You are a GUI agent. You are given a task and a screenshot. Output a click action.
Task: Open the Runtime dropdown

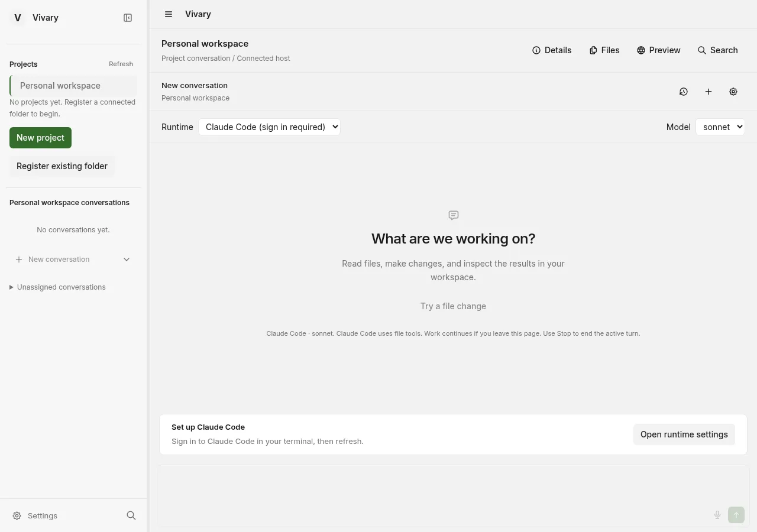pos(269,127)
